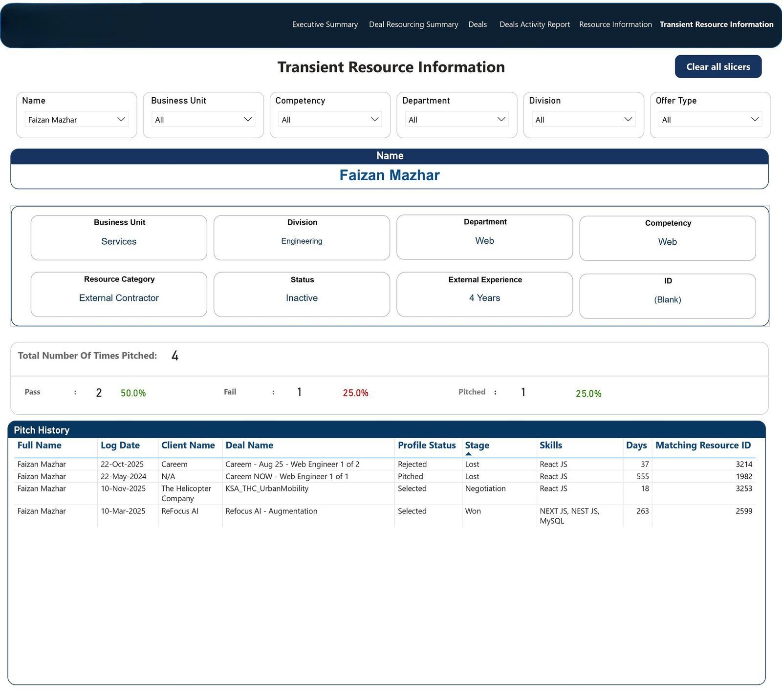This screenshot has height=700, width=782.
Task: Click the (Blank) ID value
Action: tap(667, 299)
